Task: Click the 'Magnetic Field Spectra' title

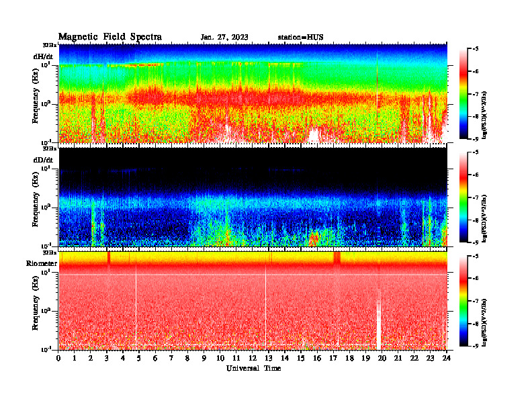Action: point(110,37)
